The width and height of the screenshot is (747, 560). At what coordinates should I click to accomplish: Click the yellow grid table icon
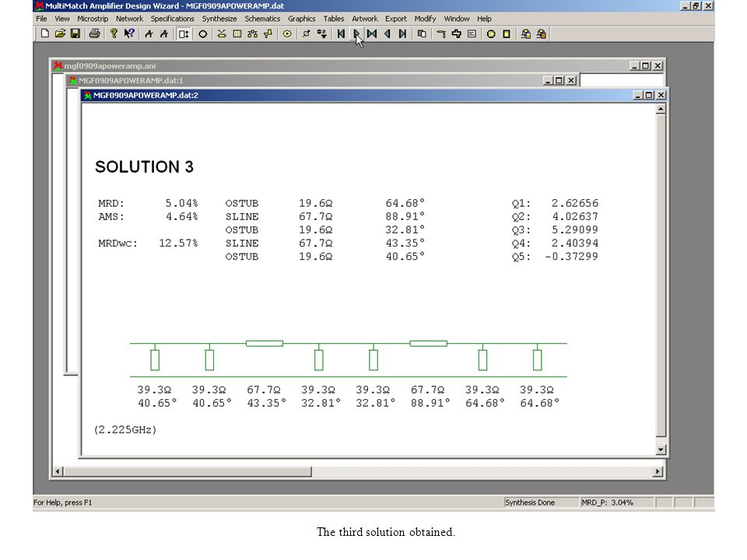(x=237, y=33)
